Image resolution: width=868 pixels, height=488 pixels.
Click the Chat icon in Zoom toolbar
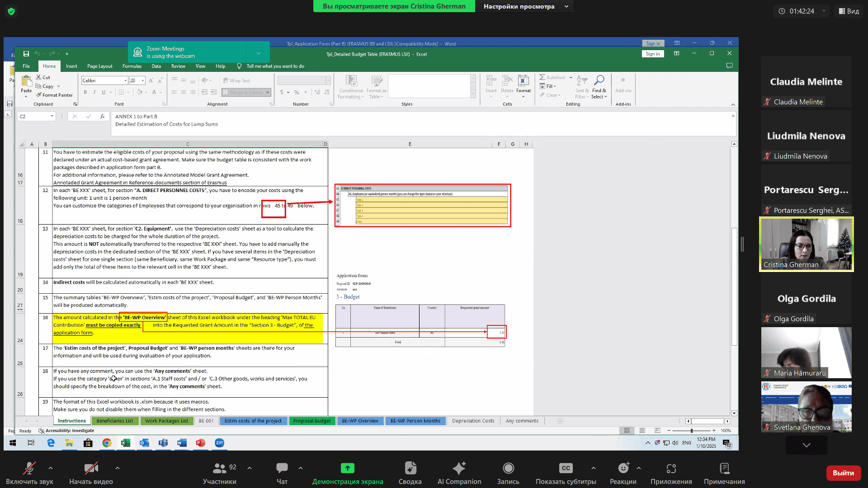click(x=282, y=469)
